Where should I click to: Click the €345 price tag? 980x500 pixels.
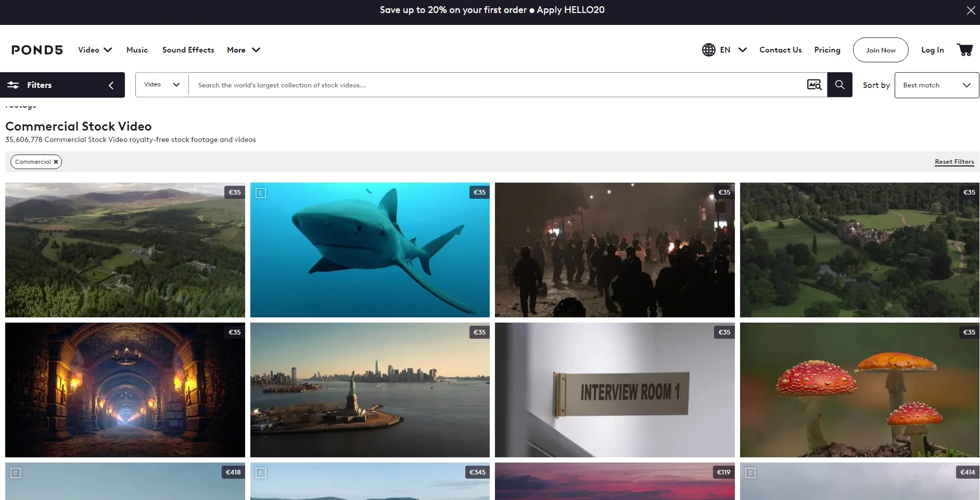477,472
